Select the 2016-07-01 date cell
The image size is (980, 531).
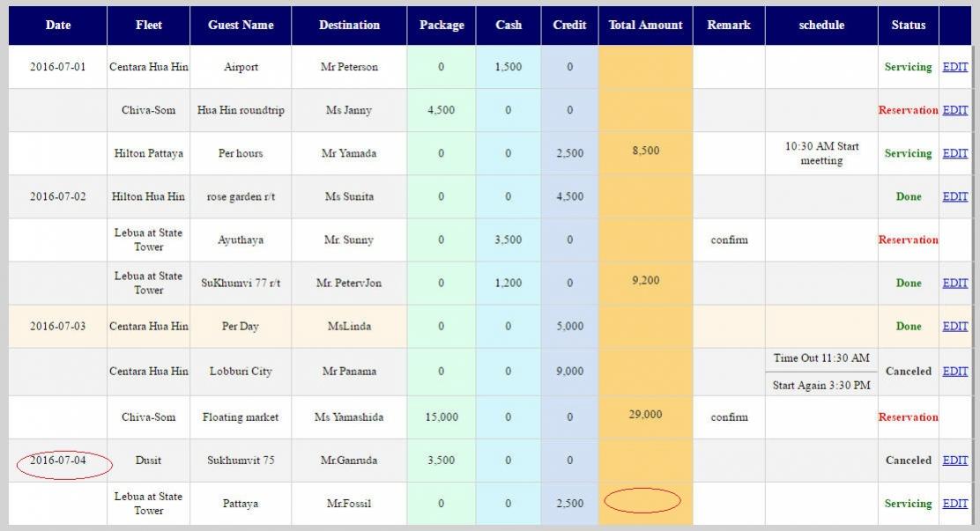point(58,67)
